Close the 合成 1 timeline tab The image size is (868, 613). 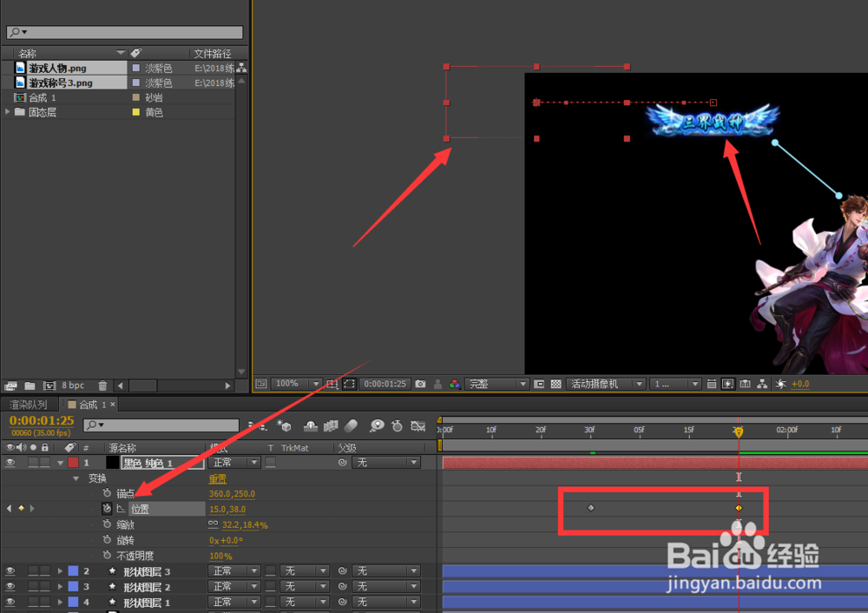(113, 405)
